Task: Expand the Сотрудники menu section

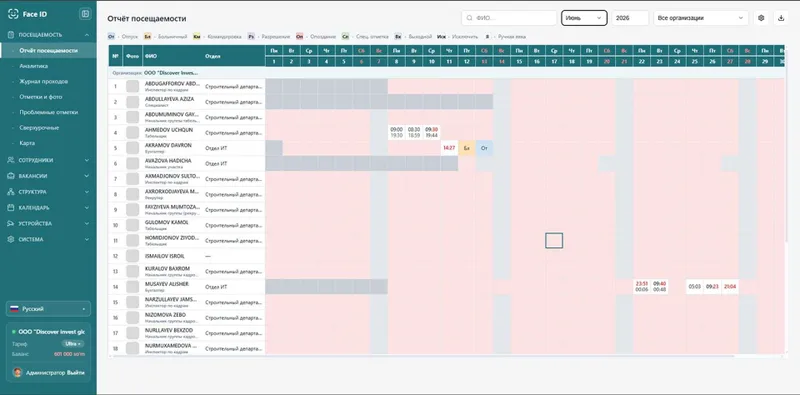Action: pyautogui.click(x=87, y=160)
